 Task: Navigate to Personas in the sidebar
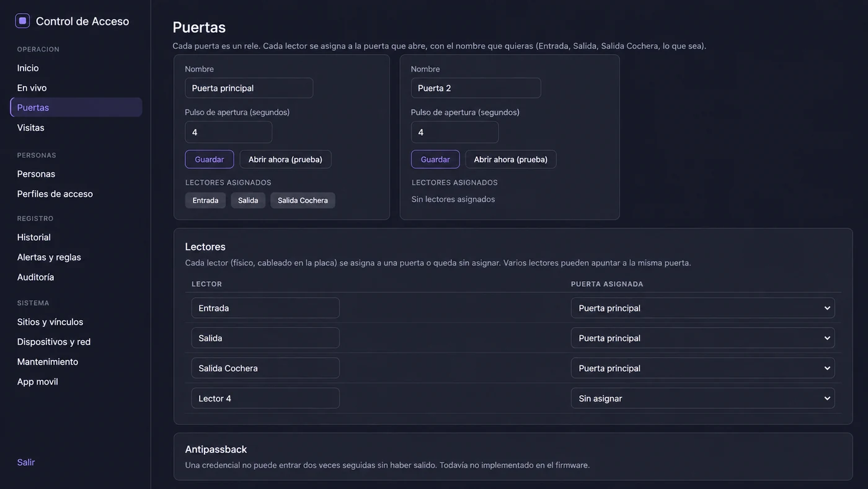click(x=36, y=174)
